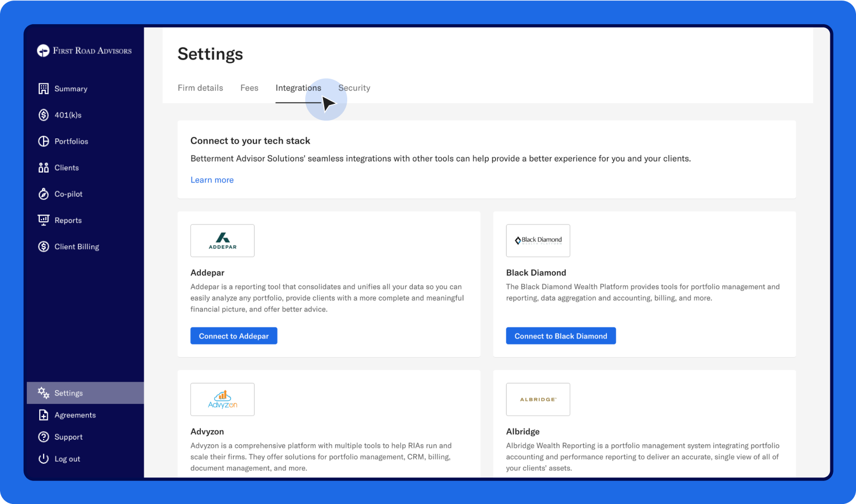Viewport: 856px width, 504px height.
Task: Open the Firm details tab
Action: (200, 88)
